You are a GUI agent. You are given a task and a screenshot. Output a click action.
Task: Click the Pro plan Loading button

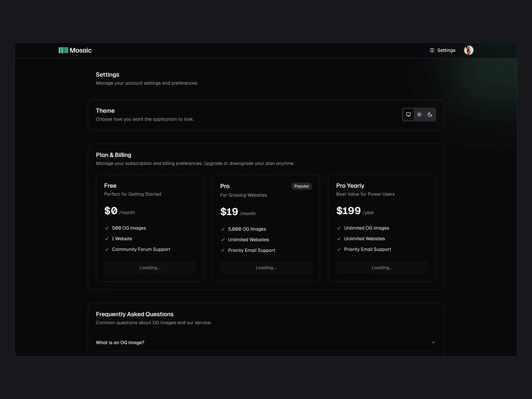point(266,268)
